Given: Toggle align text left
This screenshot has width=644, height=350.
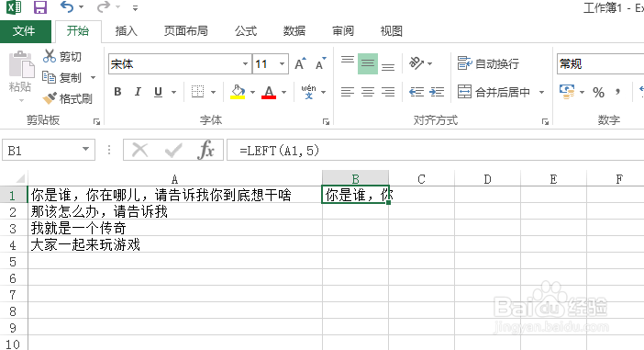Looking at the screenshot, I should click(x=348, y=92).
